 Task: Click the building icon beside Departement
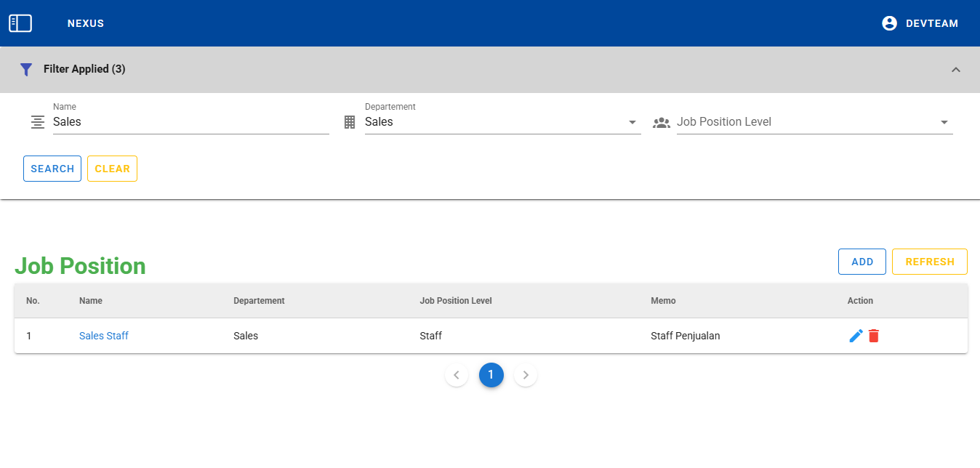point(350,122)
